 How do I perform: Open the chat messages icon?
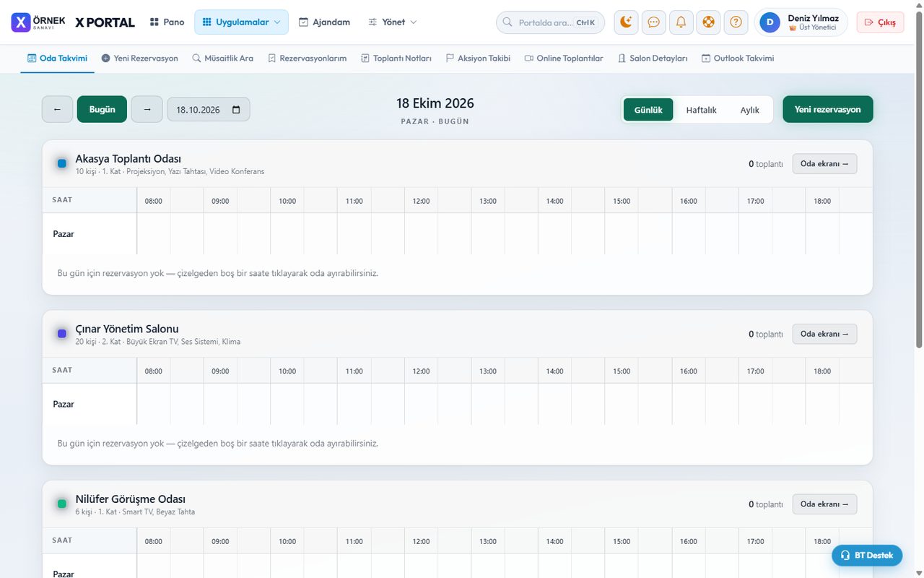[653, 22]
